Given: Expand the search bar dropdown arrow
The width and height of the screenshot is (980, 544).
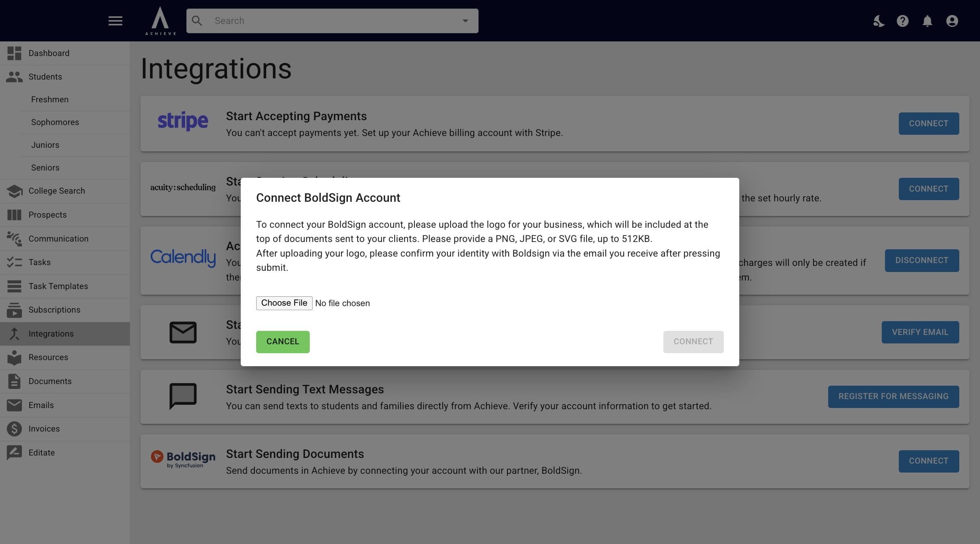Looking at the screenshot, I should point(465,21).
